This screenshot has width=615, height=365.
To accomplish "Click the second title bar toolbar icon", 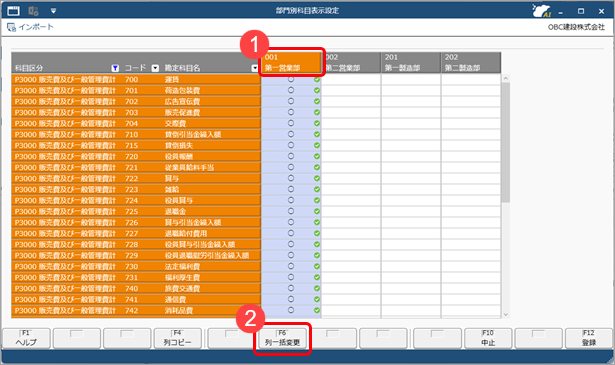I will tap(33, 11).
